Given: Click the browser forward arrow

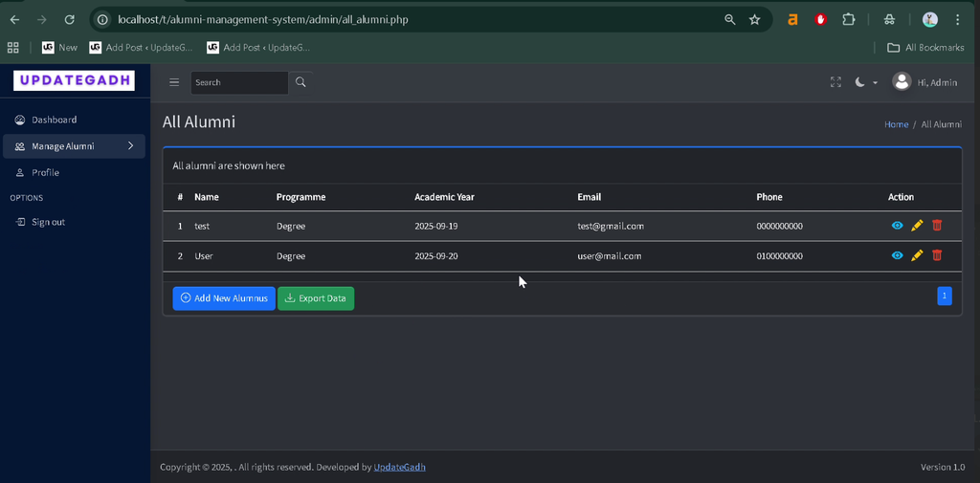Looking at the screenshot, I should [x=42, y=20].
